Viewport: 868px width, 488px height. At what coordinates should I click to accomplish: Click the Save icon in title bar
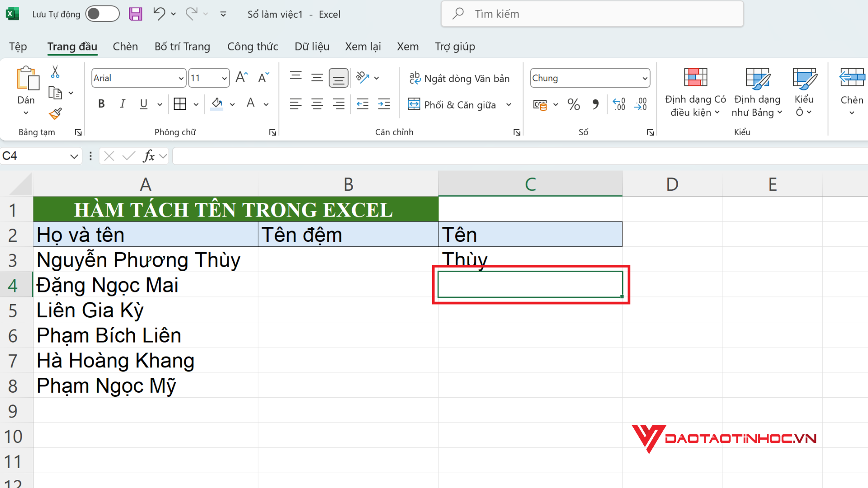pyautogui.click(x=135, y=14)
